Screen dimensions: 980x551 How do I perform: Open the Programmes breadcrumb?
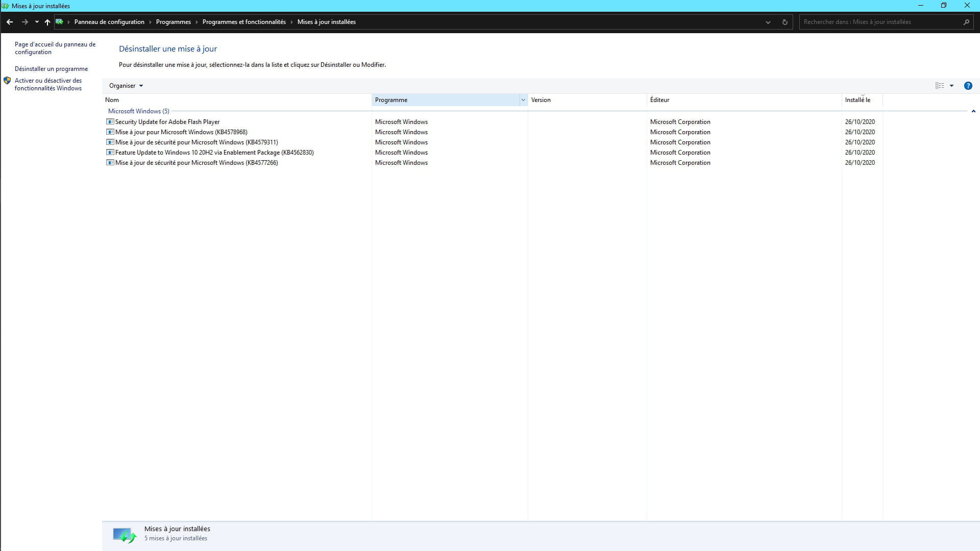click(174, 22)
